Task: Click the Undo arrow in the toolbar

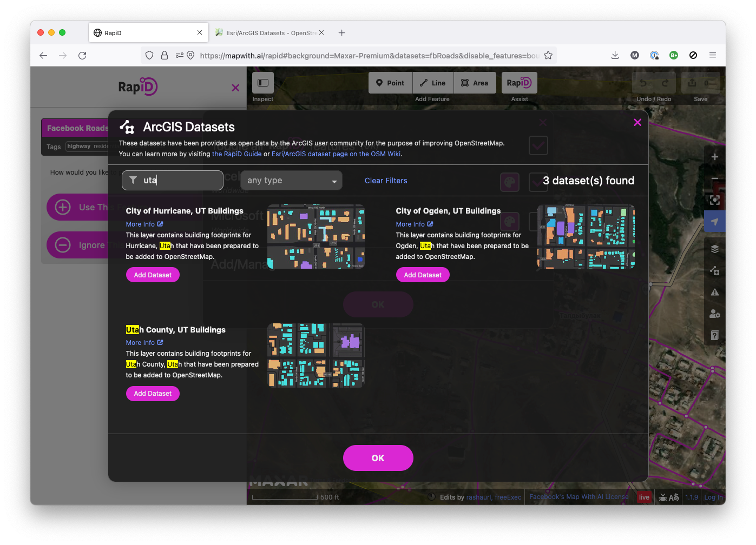Action: pyautogui.click(x=643, y=83)
